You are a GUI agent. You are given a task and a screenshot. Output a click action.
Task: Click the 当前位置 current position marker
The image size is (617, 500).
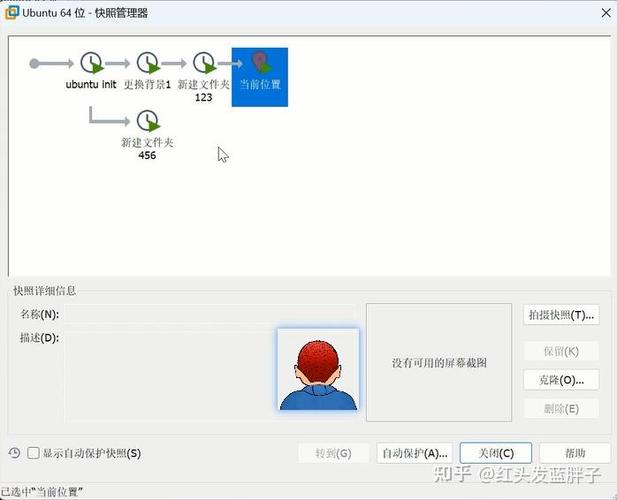click(260, 77)
